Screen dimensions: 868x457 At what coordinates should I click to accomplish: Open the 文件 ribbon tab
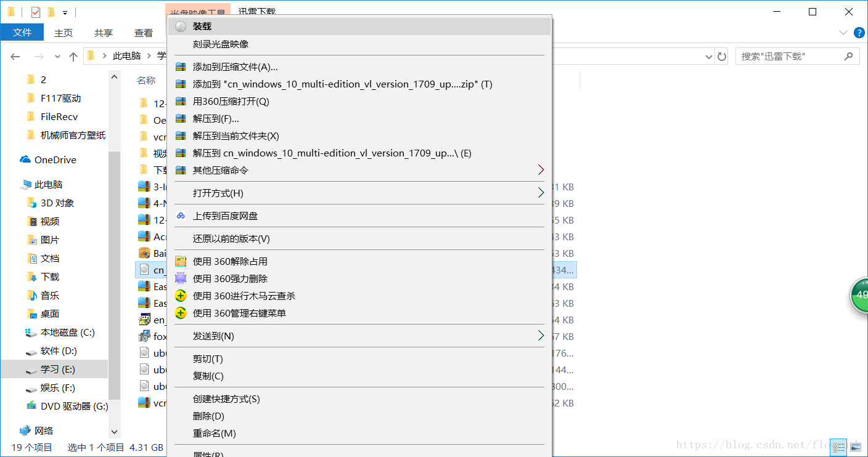[x=22, y=33]
